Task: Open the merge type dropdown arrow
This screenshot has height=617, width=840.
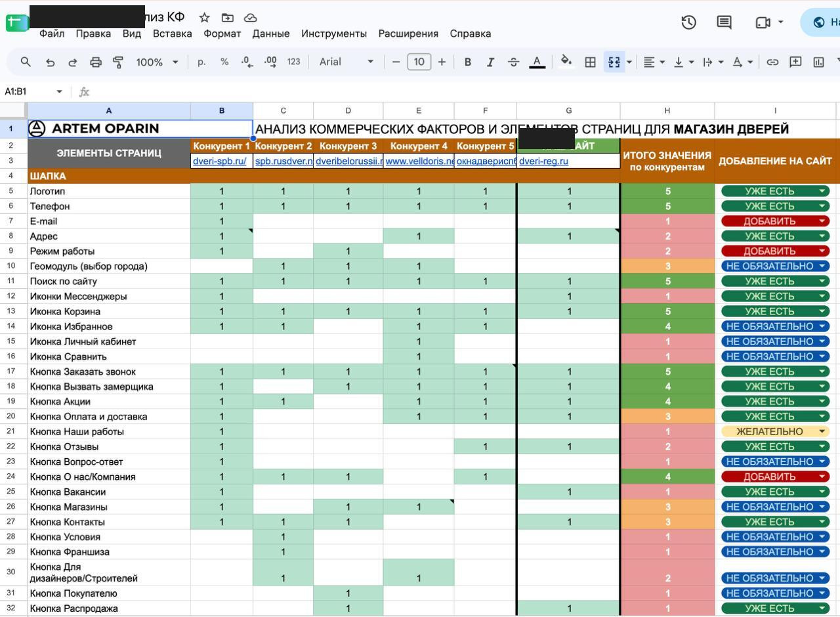Action: point(629,62)
